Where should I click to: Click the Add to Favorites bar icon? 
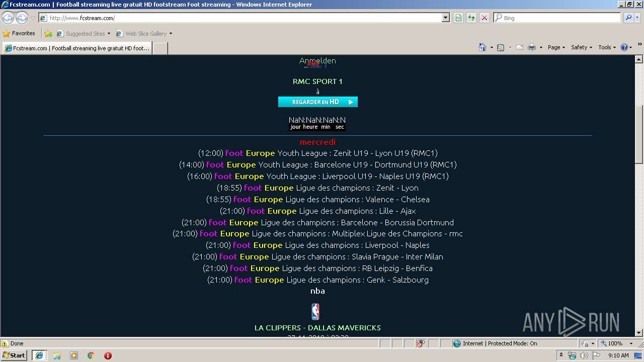(48, 34)
